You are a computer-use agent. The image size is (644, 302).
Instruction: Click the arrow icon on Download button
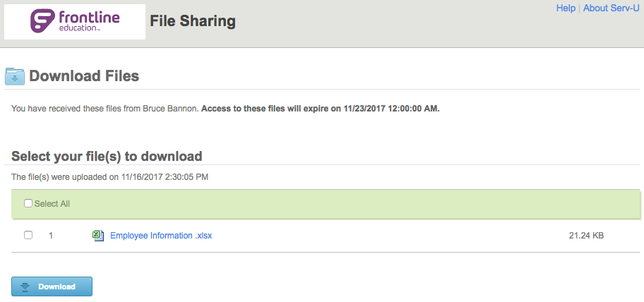[x=25, y=287]
